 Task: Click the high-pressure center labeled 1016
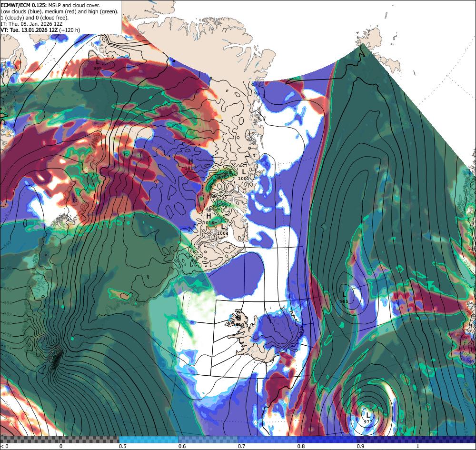208,219
